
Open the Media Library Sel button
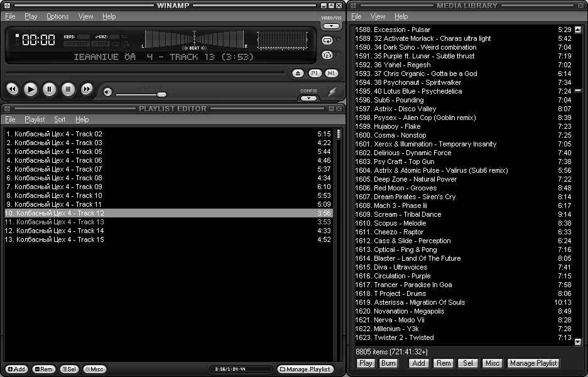point(467,363)
